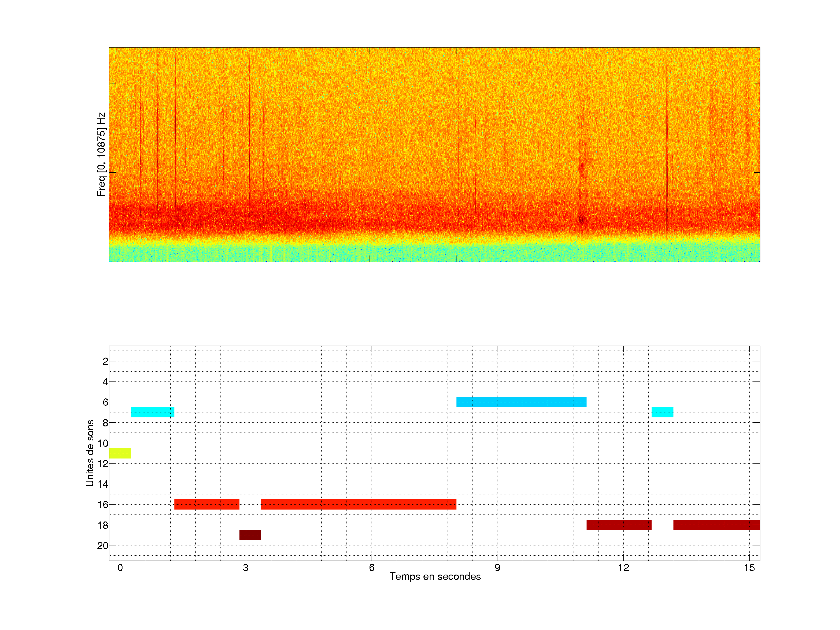Click the yellow-green bar at unit 11
840x630 pixels.
(120, 453)
